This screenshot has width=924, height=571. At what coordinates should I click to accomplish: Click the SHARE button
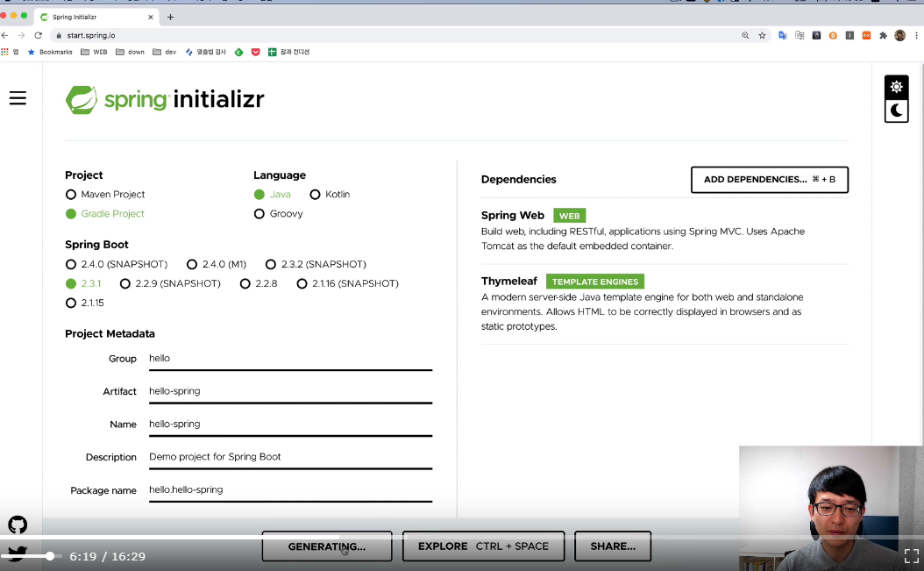coord(613,546)
